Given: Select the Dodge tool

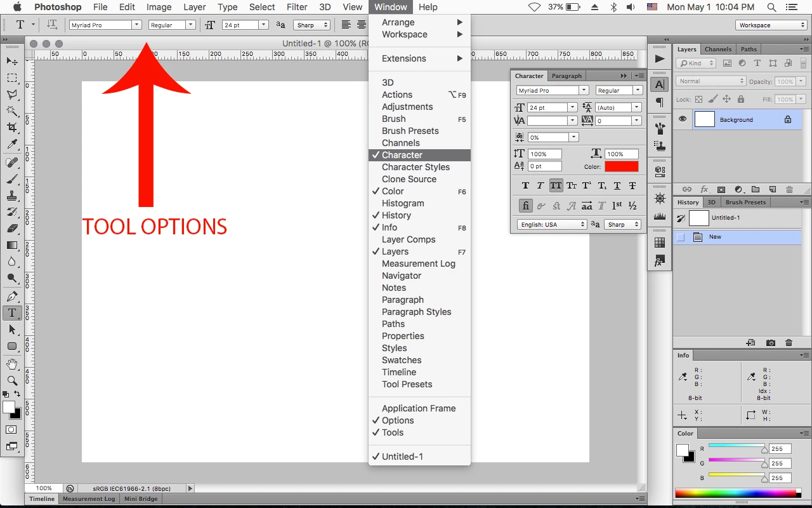Looking at the screenshot, I should click(x=12, y=278).
